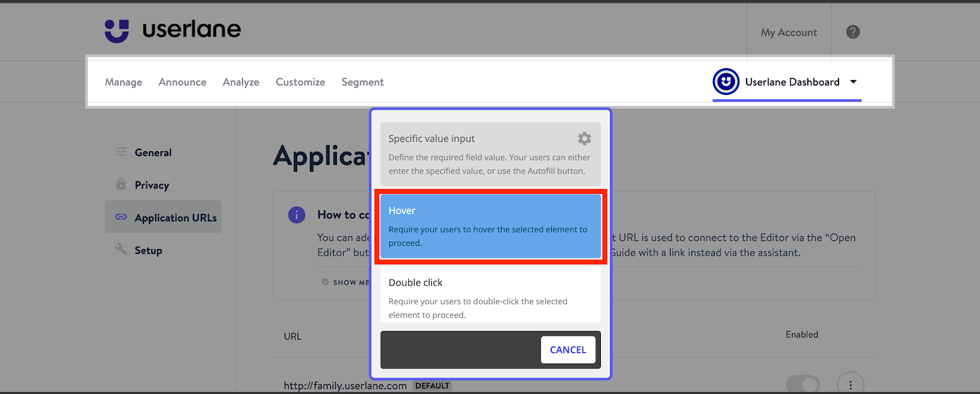
Task: Expand the Userlane Dashboard dropdown arrow
Action: [853, 82]
